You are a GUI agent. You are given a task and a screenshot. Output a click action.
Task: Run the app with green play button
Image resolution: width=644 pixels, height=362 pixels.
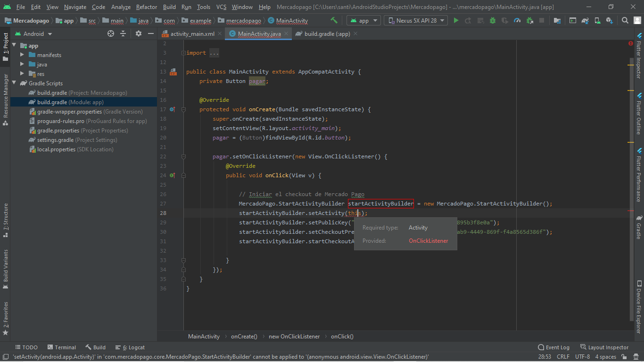tap(456, 20)
